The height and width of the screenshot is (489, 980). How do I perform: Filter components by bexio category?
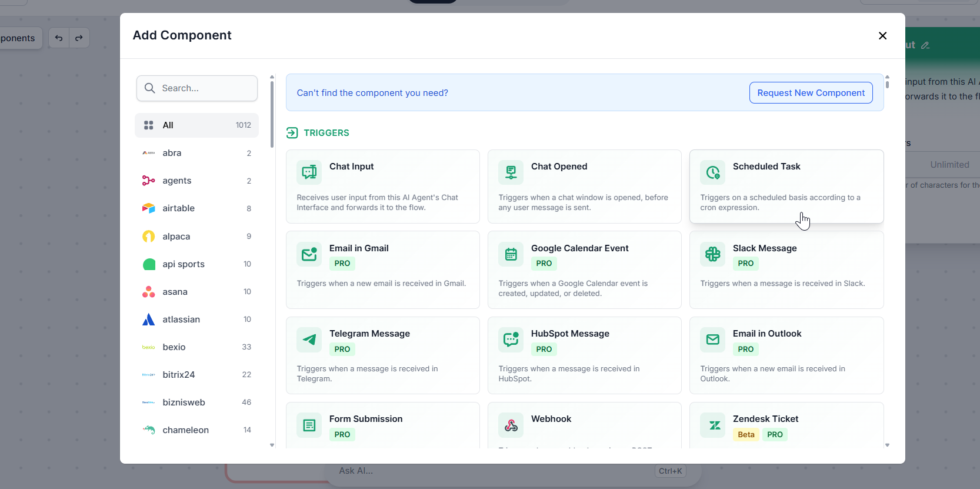pos(196,347)
